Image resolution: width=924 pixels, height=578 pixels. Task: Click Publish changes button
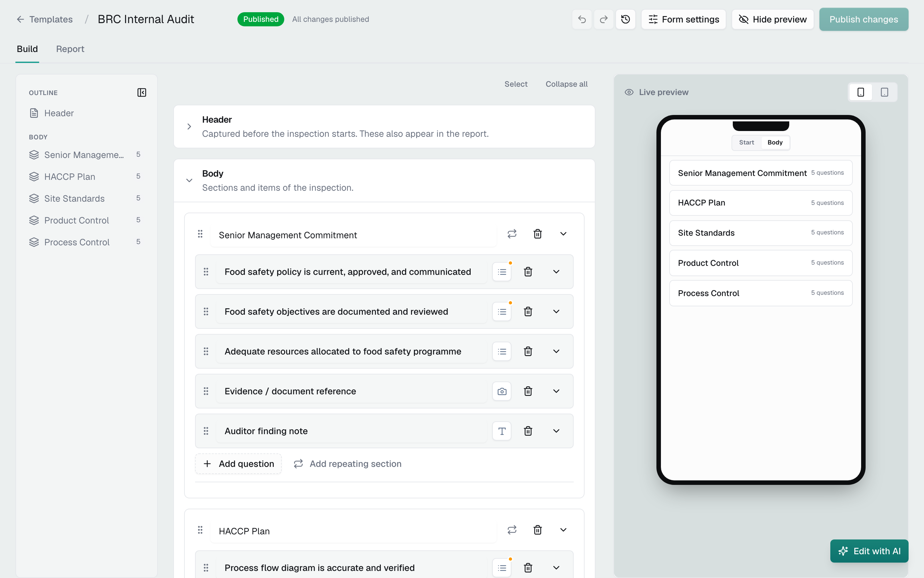864,19
